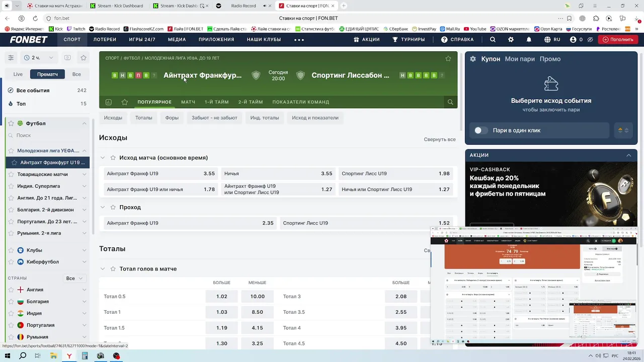644x362 pixels.
Task: Collapse Исход матча market group
Action: pyautogui.click(x=103, y=158)
